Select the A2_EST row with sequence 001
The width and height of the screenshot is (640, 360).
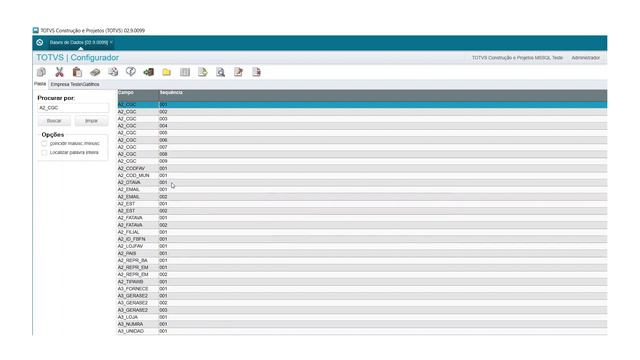tap(362, 204)
